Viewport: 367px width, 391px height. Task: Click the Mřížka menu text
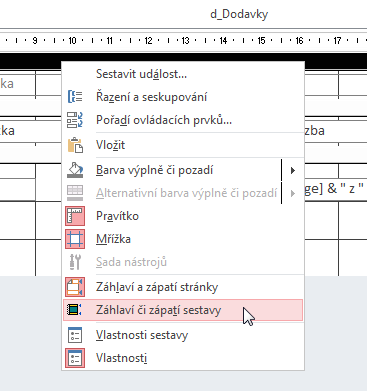(113, 239)
